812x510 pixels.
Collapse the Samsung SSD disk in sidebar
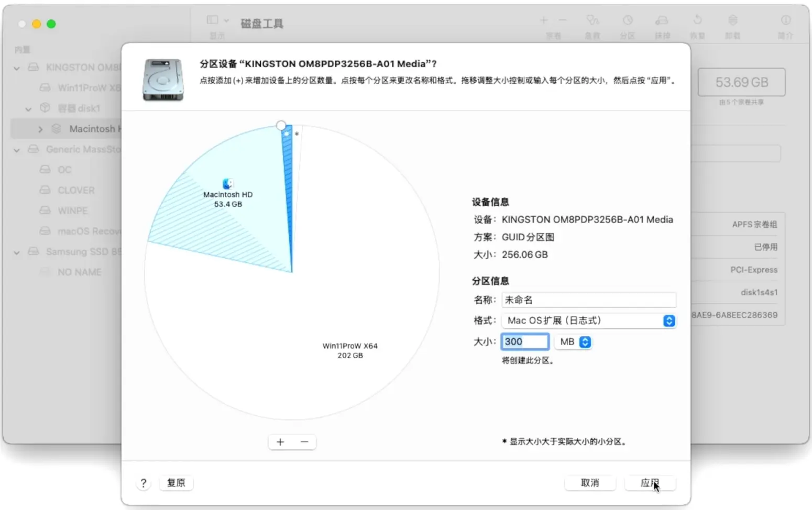coord(17,252)
